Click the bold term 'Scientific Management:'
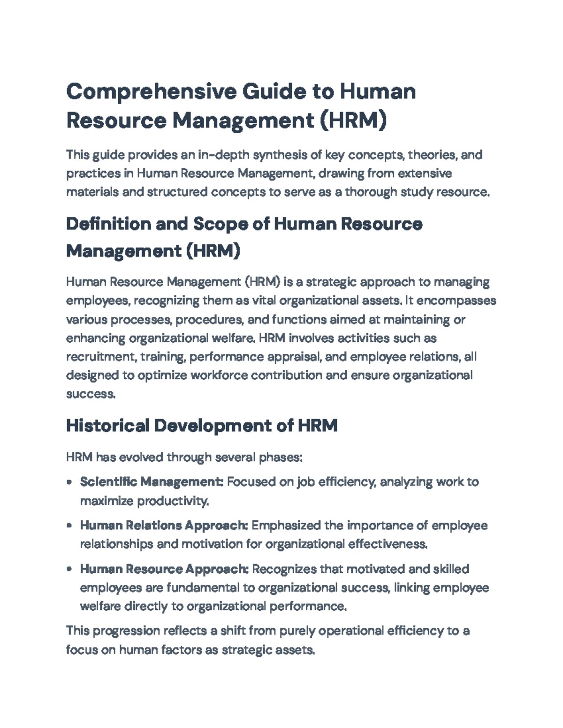563x728 pixels. point(152,482)
